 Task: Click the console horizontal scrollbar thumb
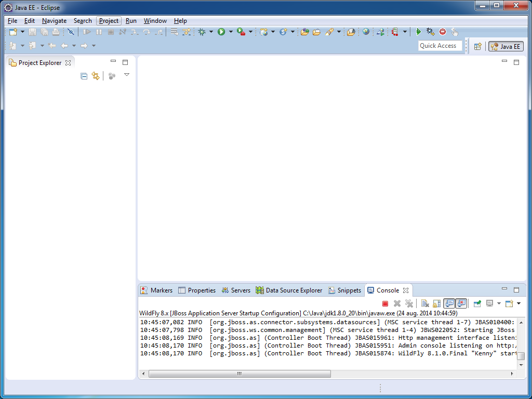pos(240,374)
